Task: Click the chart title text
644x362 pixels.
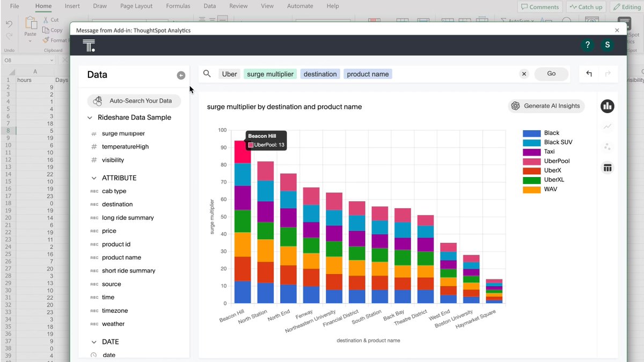Action: [x=284, y=107]
